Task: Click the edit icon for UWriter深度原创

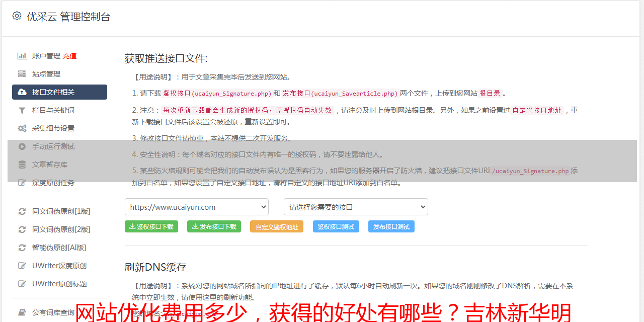Action: coord(22,266)
